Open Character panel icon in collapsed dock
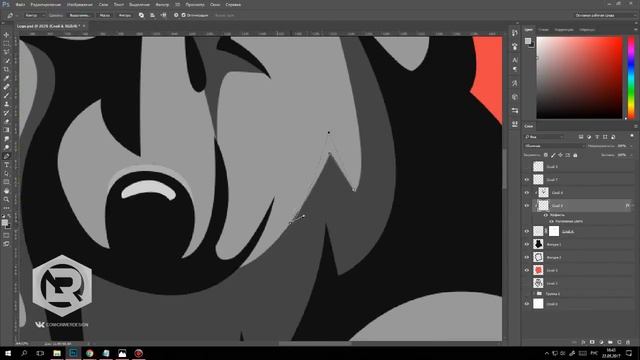This screenshot has height=360, width=640. click(x=515, y=60)
